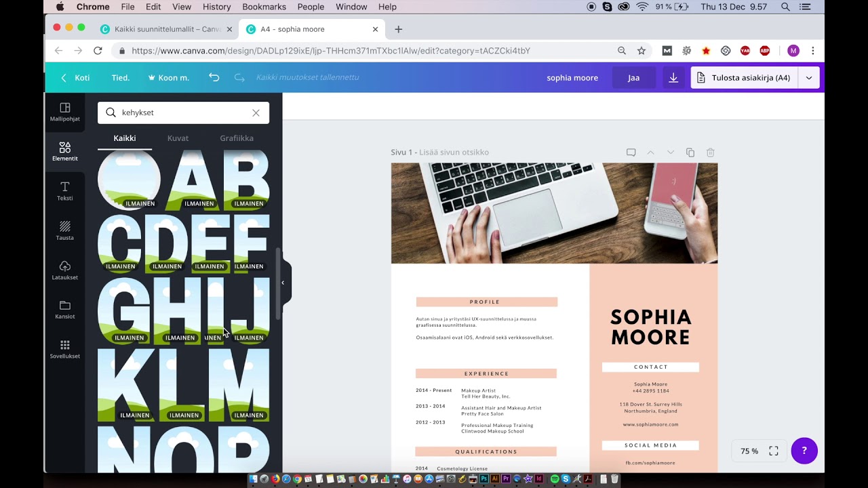Open the Apple menu
The width and height of the screenshot is (868, 488).
(60, 7)
